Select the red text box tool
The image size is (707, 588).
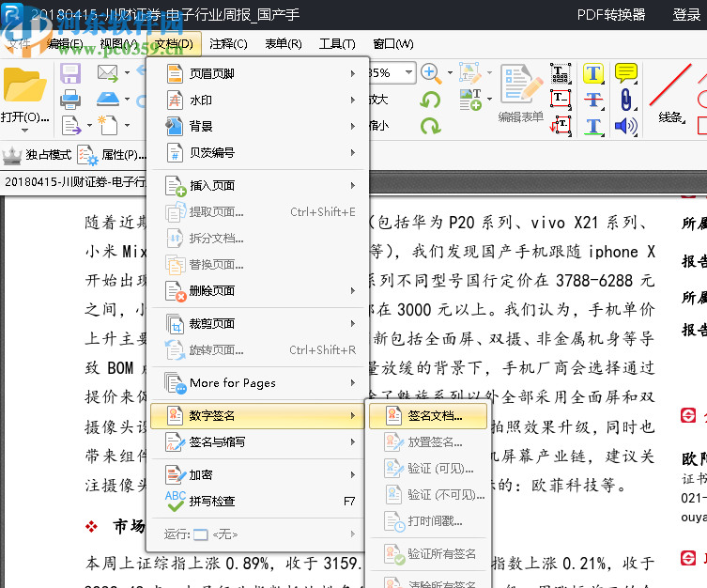pyautogui.click(x=561, y=100)
